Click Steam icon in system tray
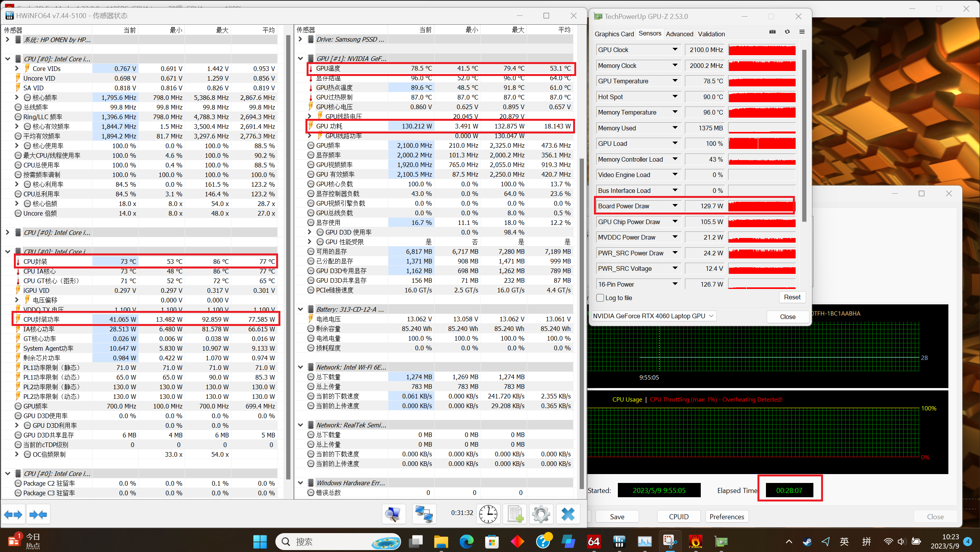Image resolution: width=980 pixels, height=552 pixels. (x=807, y=542)
